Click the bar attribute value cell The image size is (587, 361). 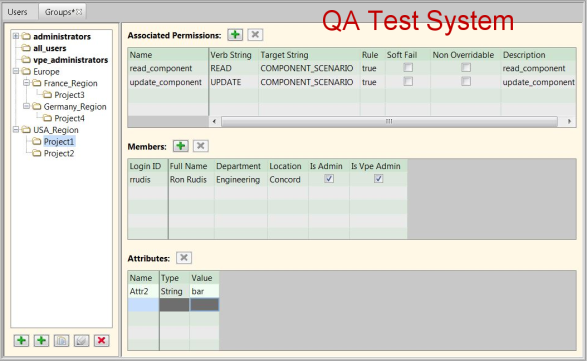(x=204, y=291)
